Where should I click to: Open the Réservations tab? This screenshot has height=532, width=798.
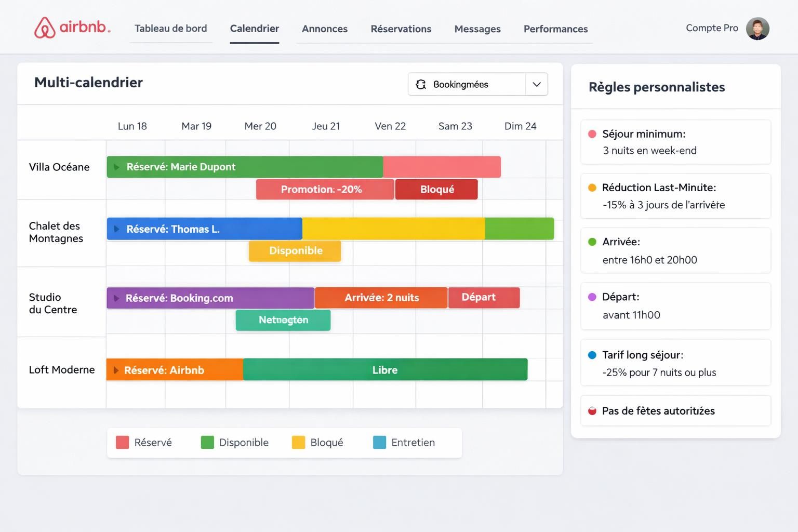(401, 29)
